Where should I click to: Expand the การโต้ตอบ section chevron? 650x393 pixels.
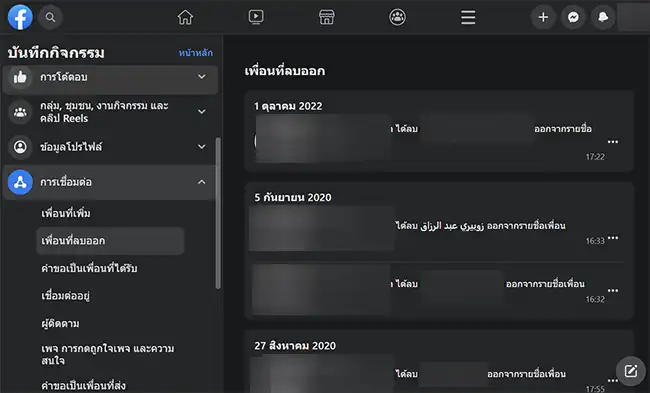click(x=201, y=77)
